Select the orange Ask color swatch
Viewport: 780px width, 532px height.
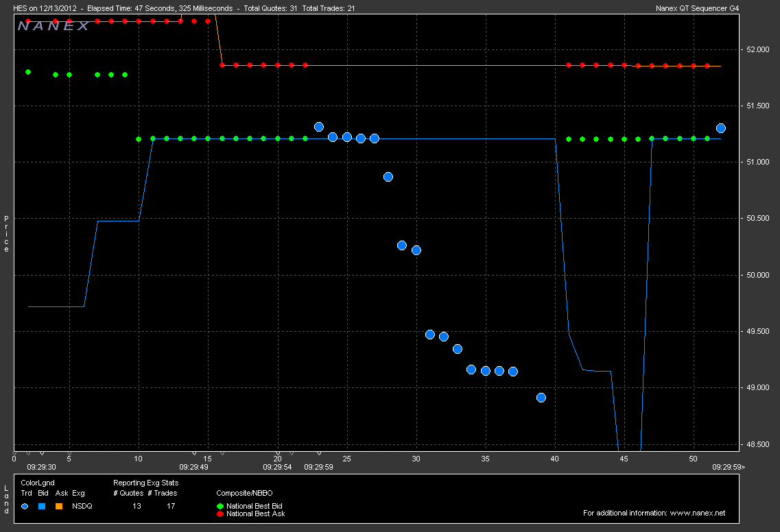click(59, 506)
